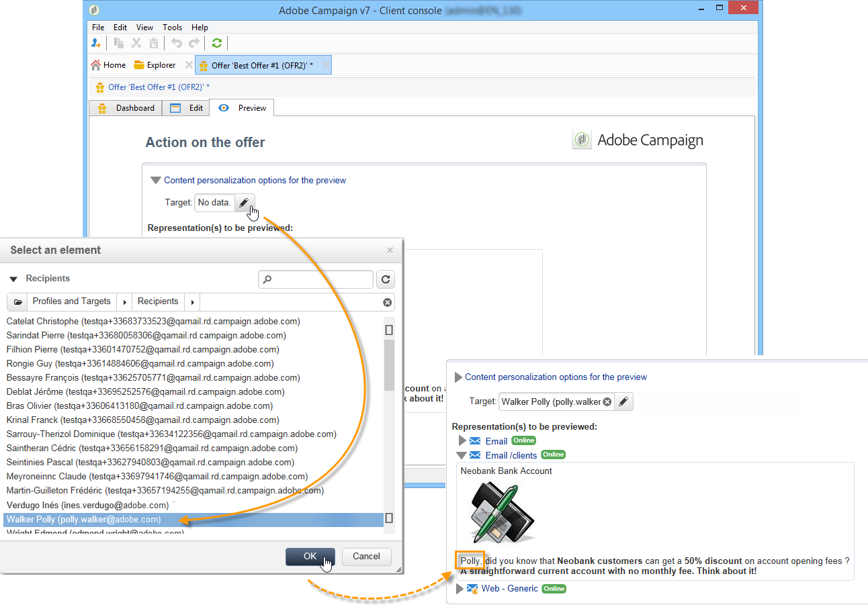Close the Explorer tab

click(x=189, y=65)
